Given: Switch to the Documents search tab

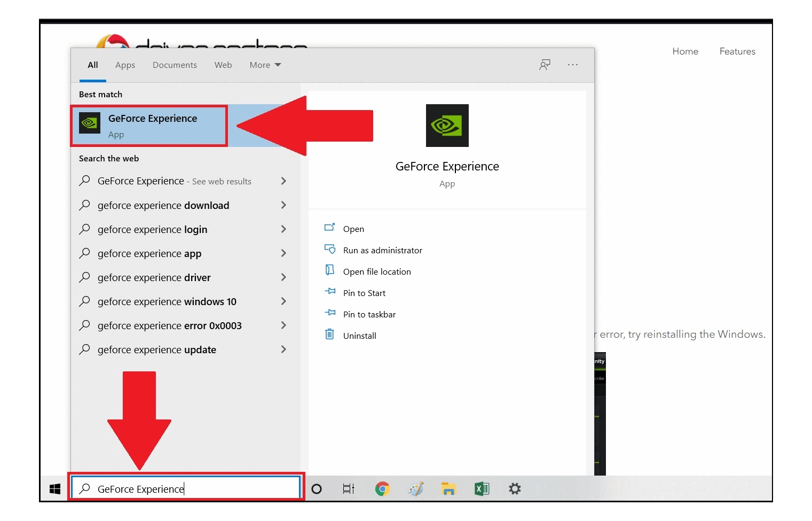Looking at the screenshot, I should coord(175,65).
